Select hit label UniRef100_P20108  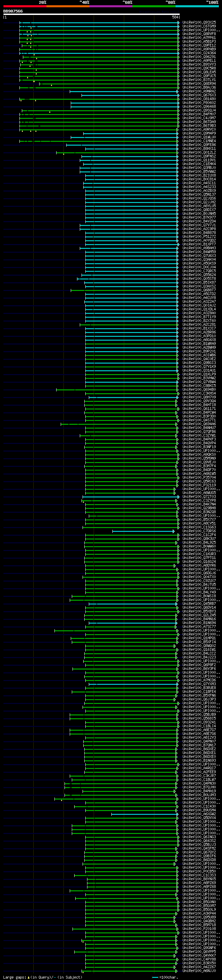pyautogui.click(x=199, y=929)
